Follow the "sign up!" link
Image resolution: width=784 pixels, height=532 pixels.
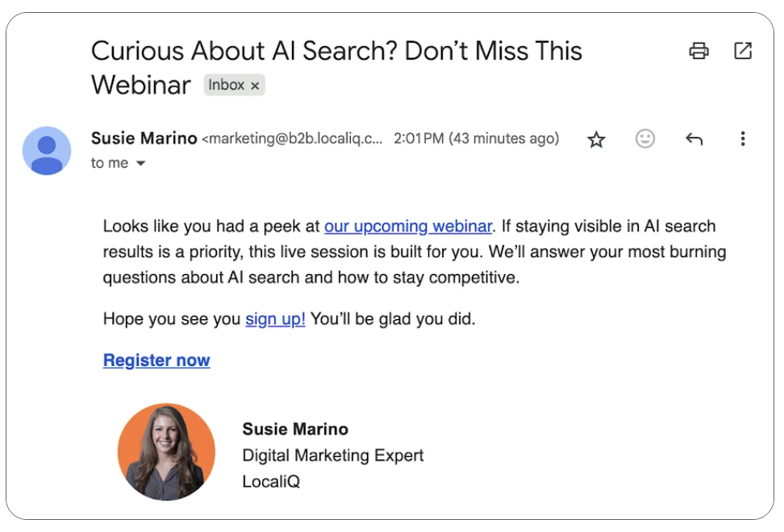pyautogui.click(x=275, y=318)
